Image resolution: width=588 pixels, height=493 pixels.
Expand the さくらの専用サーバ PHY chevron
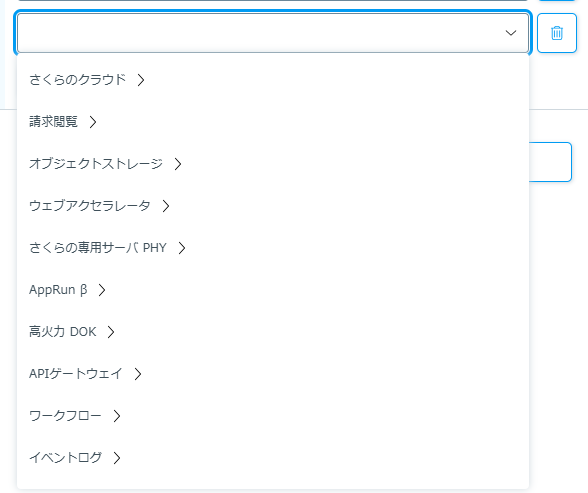pos(182,248)
